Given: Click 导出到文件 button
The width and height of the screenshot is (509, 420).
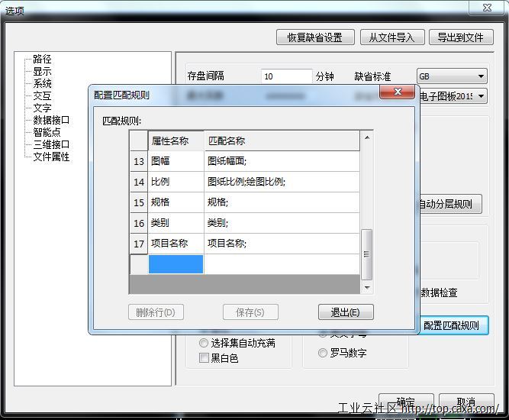Looking at the screenshot, I should click(461, 37).
